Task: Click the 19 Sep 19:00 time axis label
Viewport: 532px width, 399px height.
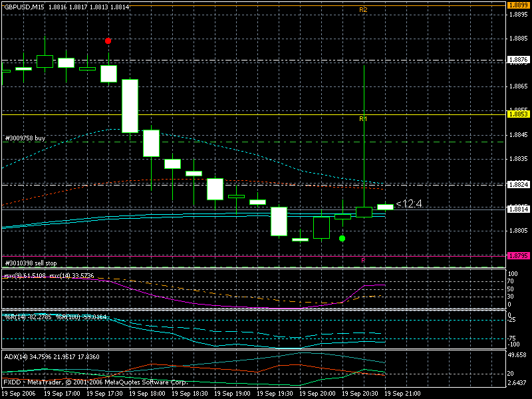Action: click(x=231, y=394)
